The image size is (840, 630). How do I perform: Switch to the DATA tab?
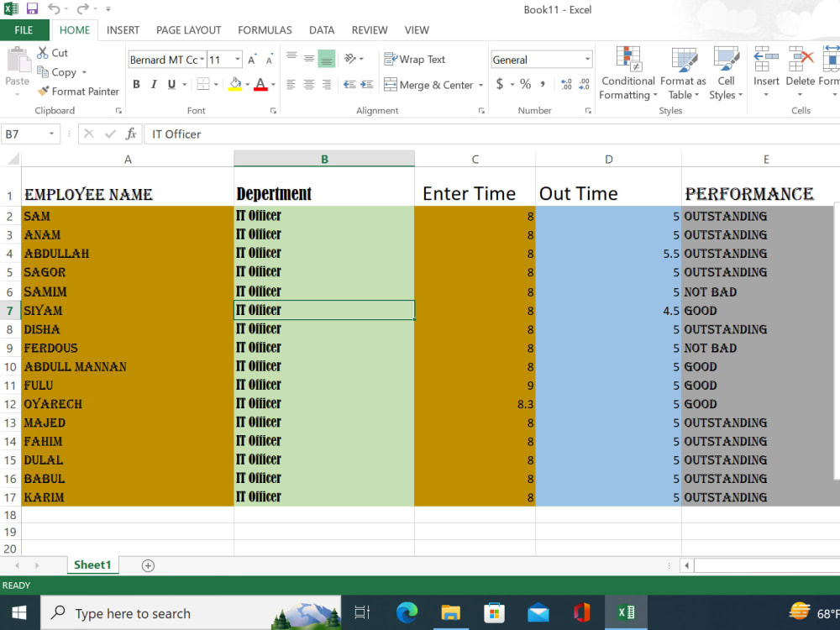[x=322, y=30]
